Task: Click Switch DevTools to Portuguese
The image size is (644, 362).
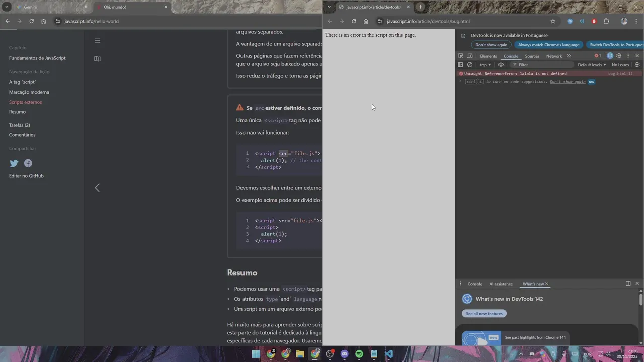Action: [x=615, y=45]
